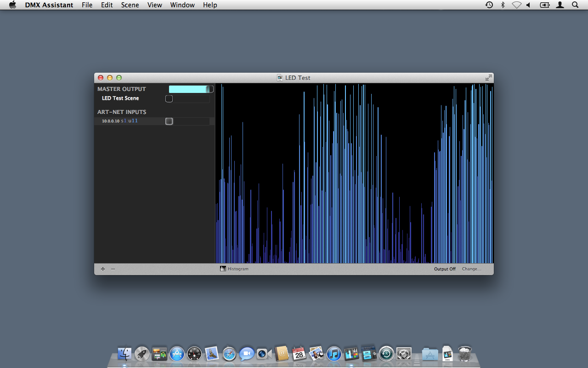
Task: Click the LED Test document icon in title bar
Action: pos(280,78)
